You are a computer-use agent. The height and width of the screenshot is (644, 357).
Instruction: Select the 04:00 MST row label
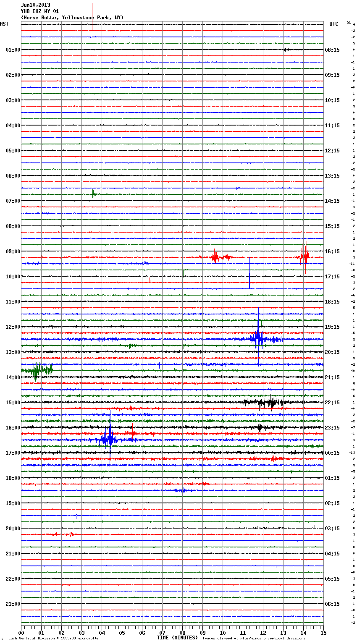coord(13,126)
